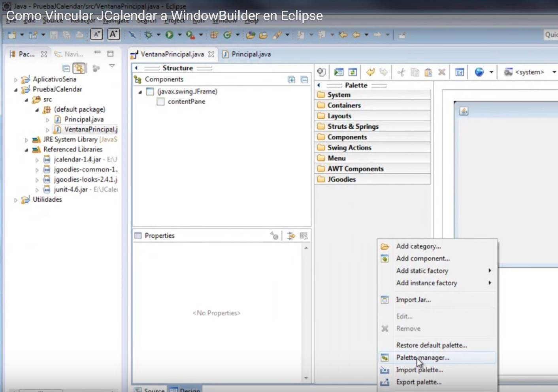Click the New file wizard icon
Viewport: 558px width, 392px height.
[12, 35]
